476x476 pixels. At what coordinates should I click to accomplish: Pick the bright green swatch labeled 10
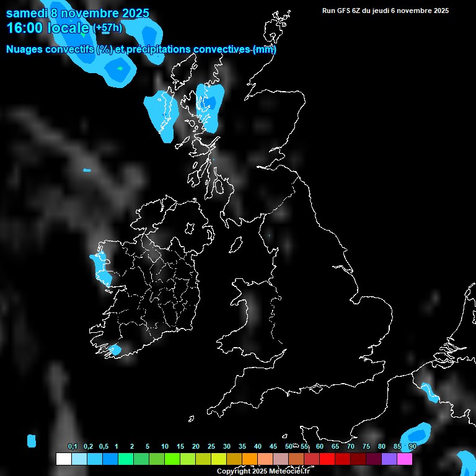[172, 459]
